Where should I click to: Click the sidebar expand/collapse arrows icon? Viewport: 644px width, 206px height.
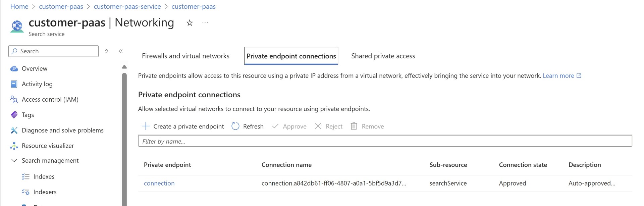(x=106, y=51)
